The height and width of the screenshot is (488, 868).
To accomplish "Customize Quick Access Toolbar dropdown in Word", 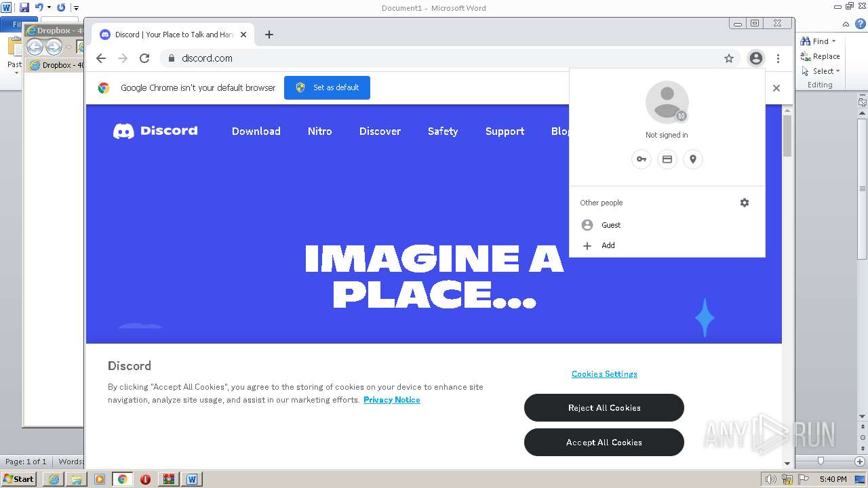I will [76, 7].
